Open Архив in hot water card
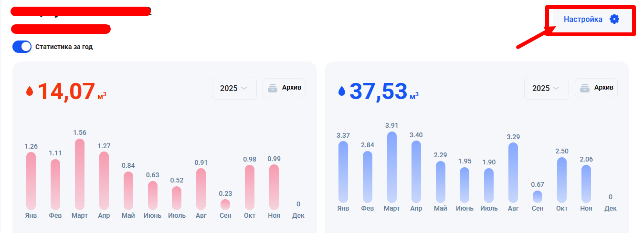644x233 pixels. [x=284, y=88]
